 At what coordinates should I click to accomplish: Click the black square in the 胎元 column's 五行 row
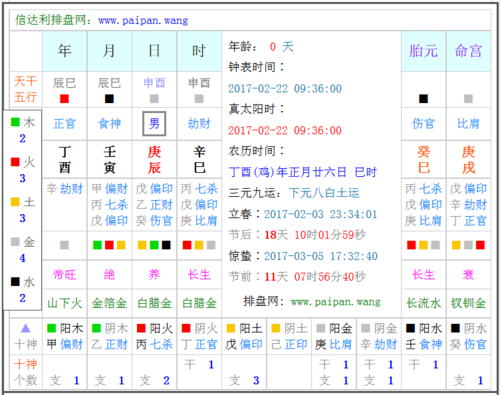point(423,99)
